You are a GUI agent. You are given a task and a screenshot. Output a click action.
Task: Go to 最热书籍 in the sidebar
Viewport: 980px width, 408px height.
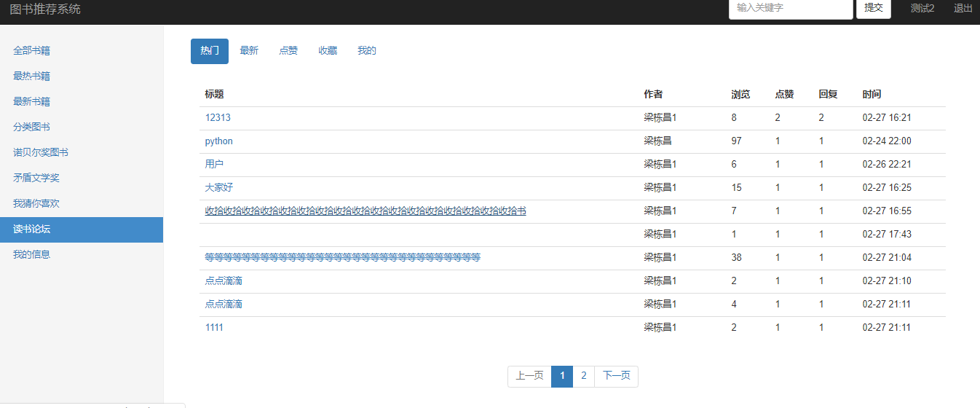point(31,76)
